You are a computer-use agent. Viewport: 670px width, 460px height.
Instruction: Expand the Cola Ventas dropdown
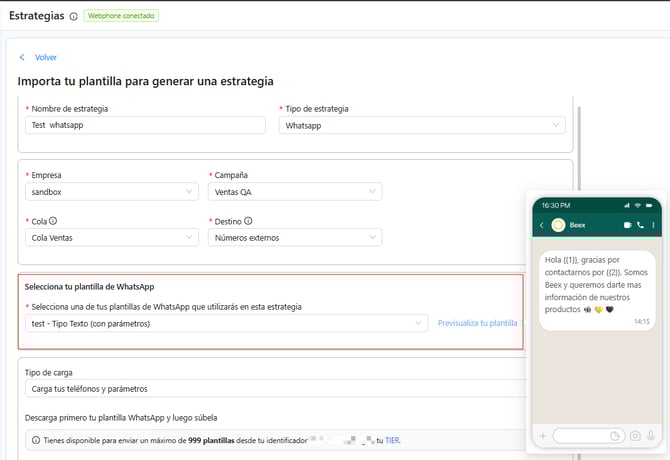pos(111,237)
